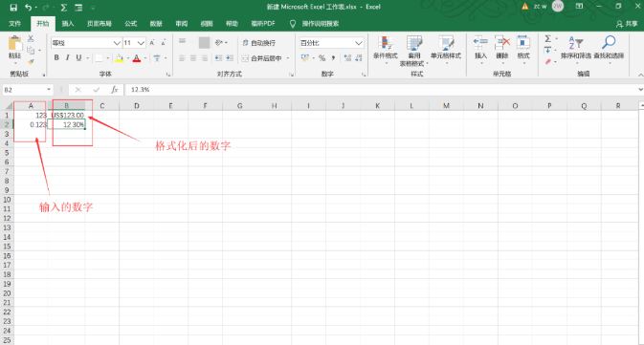Click the Fill down-arrow icon in the editing group

click(548, 50)
